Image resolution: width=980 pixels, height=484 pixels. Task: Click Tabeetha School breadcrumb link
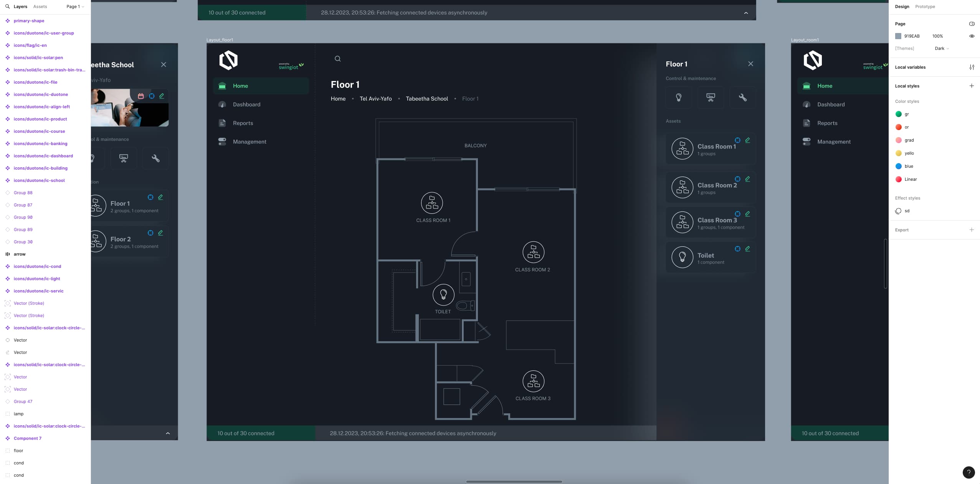[x=426, y=99]
